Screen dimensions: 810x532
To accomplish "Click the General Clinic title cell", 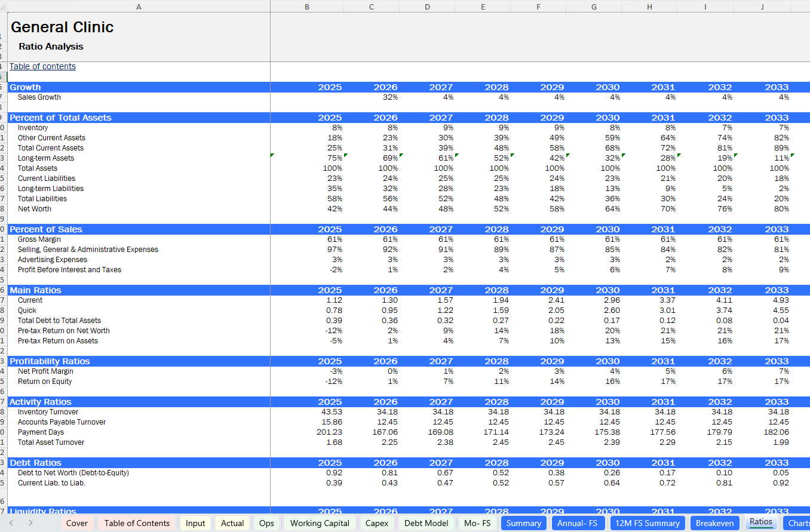I will tap(62, 27).
